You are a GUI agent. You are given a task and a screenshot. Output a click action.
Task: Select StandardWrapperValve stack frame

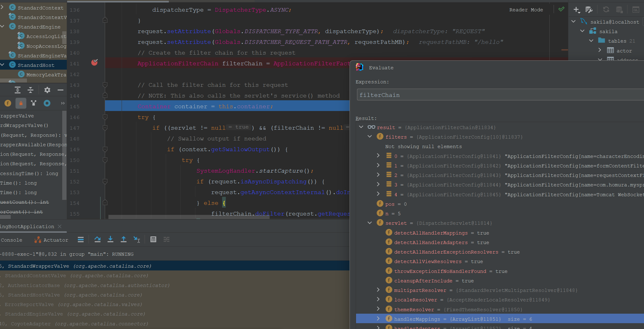click(x=175, y=266)
